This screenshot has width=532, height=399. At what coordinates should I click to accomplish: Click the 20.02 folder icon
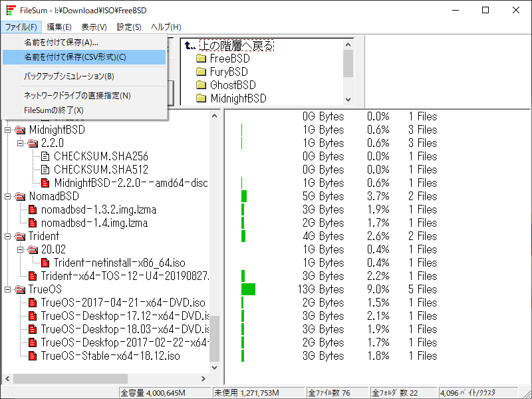pos(33,250)
